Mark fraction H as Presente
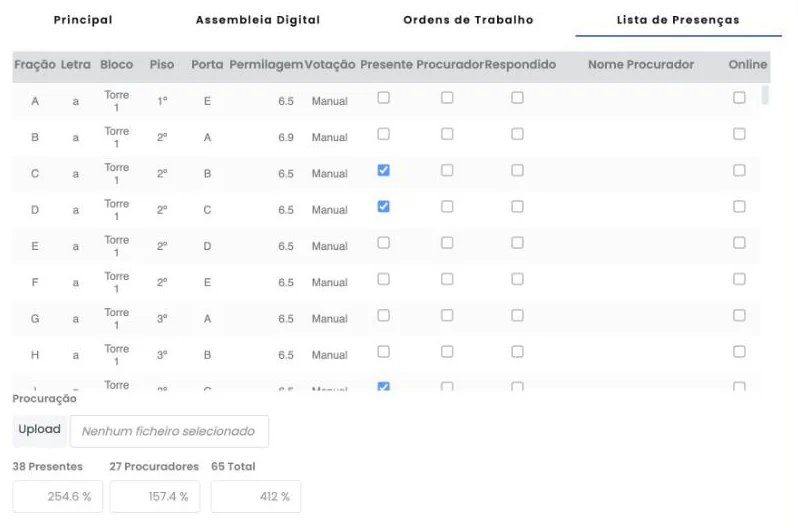Image resolution: width=798 pixels, height=528 pixels. pos(384,352)
